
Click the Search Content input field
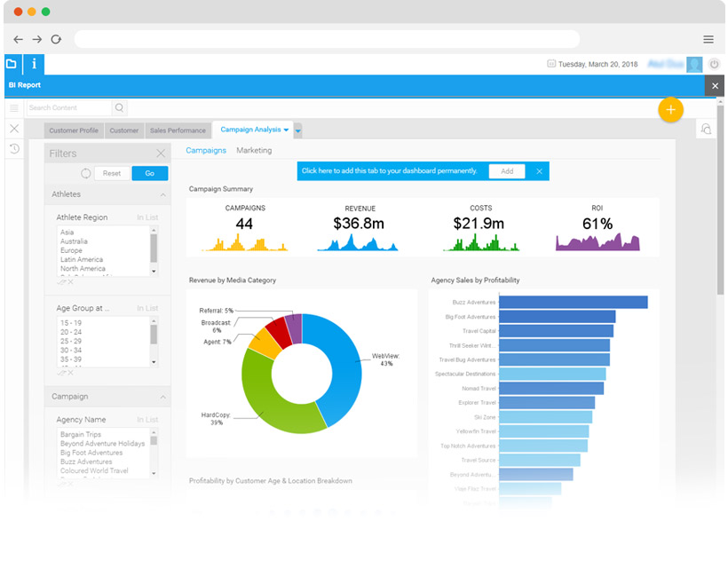[x=67, y=107]
